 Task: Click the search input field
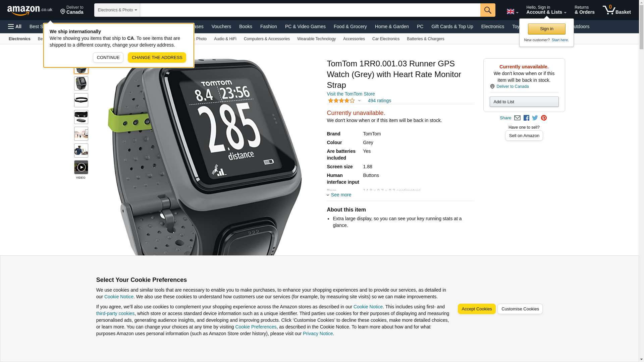coord(310,10)
